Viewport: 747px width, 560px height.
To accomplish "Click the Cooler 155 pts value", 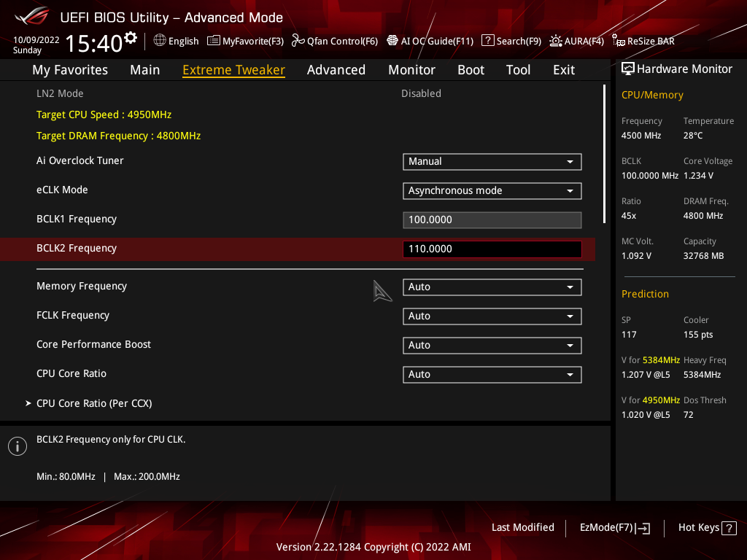I will point(698,334).
